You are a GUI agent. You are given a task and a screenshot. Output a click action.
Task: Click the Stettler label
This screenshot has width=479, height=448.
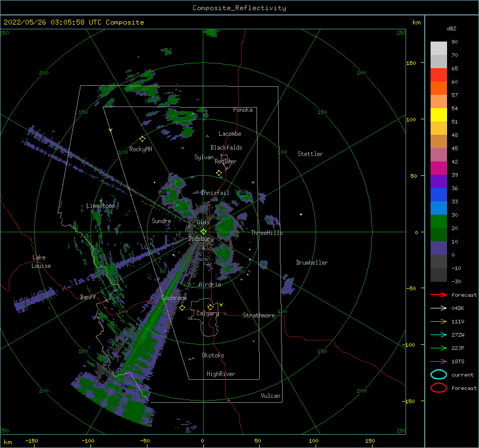coord(310,154)
